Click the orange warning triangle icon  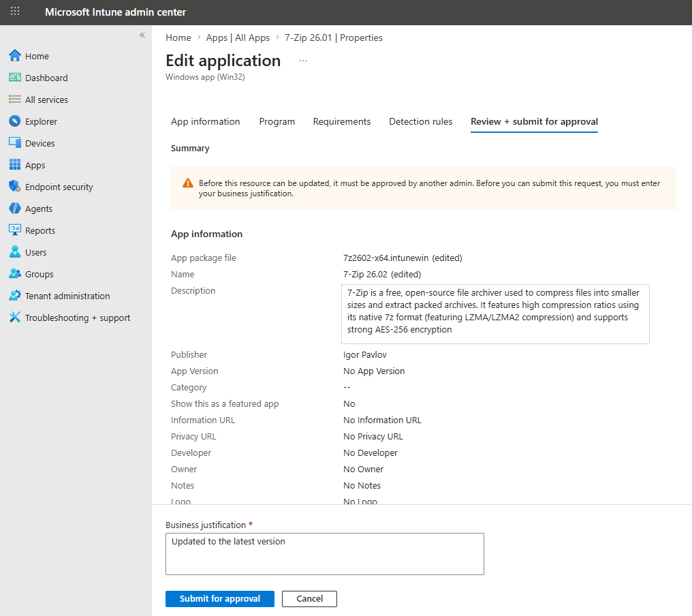tap(188, 183)
